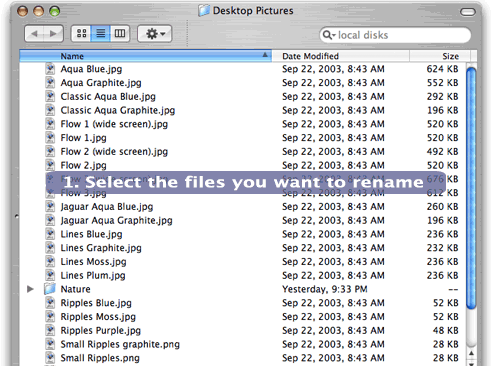Click the Lines Plum.jpg file icon
The width and height of the screenshot is (492, 366).
tap(50, 275)
